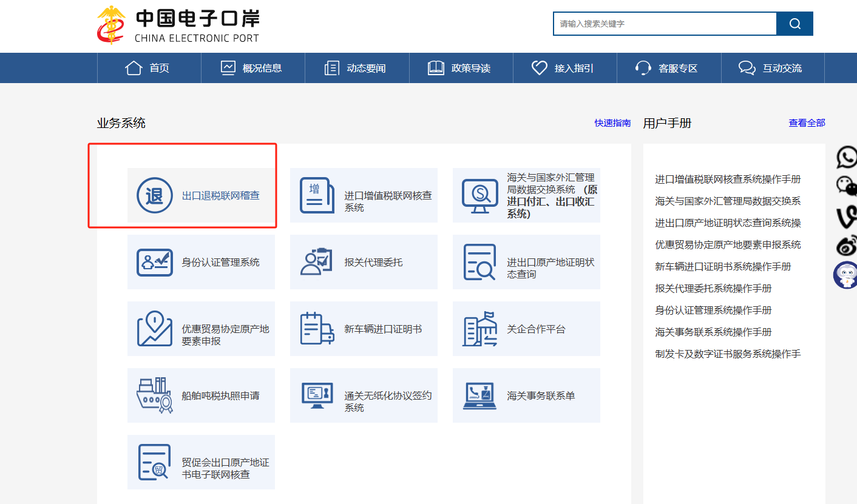Open 身份认证管理系统操作手册 link

713,310
